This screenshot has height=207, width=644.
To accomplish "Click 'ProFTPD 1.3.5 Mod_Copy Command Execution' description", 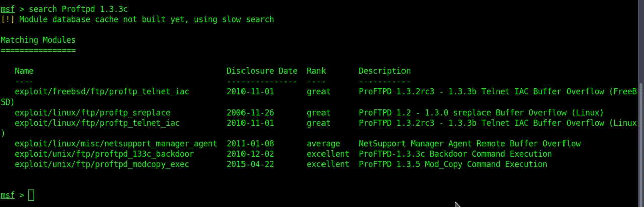I will [453, 164].
